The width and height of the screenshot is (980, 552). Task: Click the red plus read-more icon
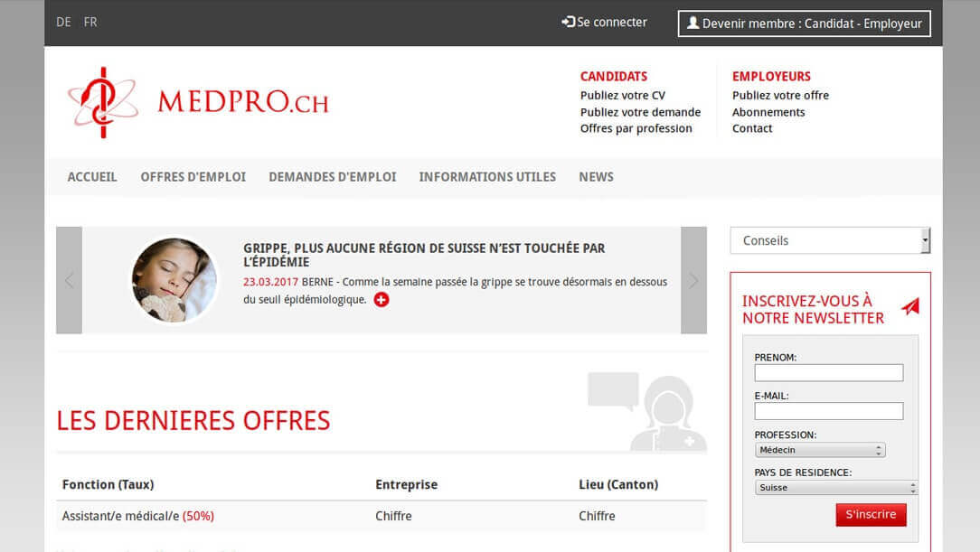click(x=382, y=300)
